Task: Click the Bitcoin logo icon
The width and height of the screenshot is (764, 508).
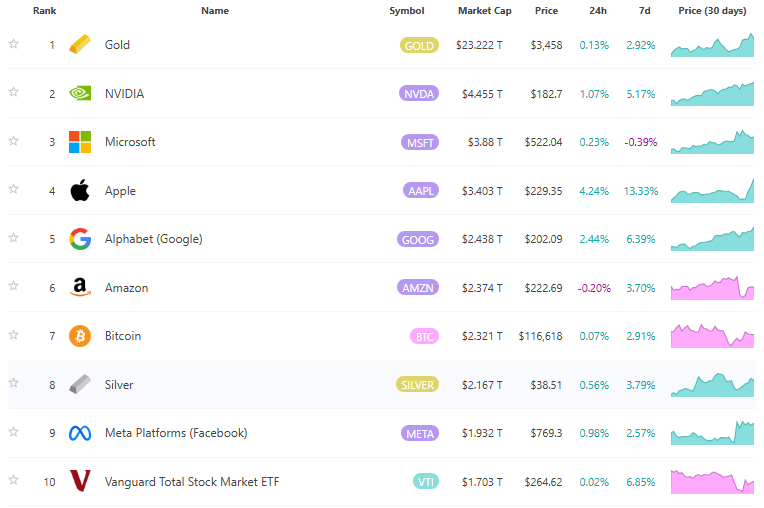Action: [x=80, y=336]
